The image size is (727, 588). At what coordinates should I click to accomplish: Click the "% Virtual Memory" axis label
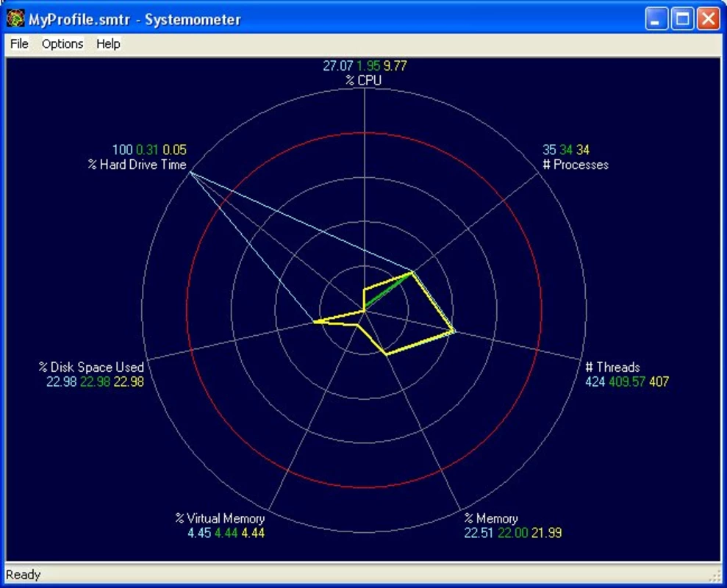tap(220, 518)
